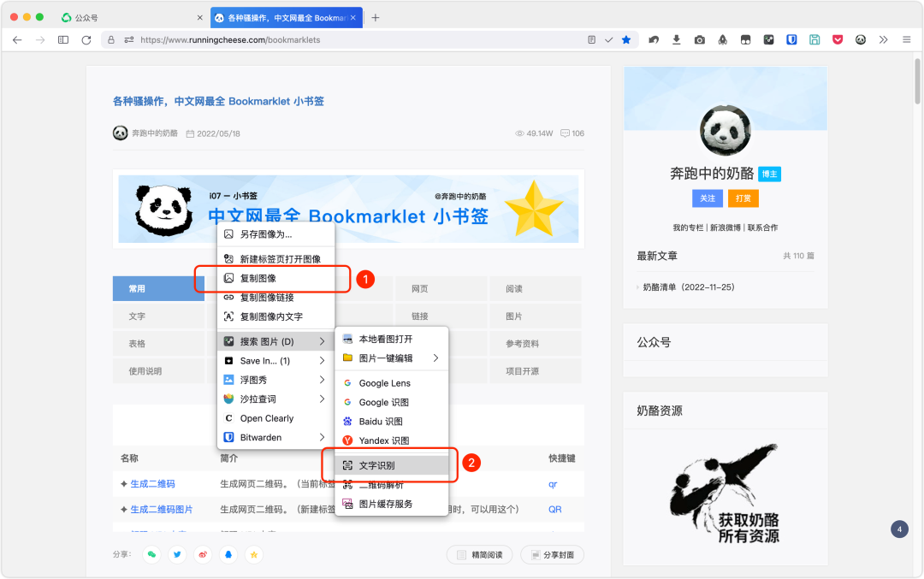Open a new tab with plus button
Image resolution: width=924 pixels, height=579 pixels.
point(376,18)
